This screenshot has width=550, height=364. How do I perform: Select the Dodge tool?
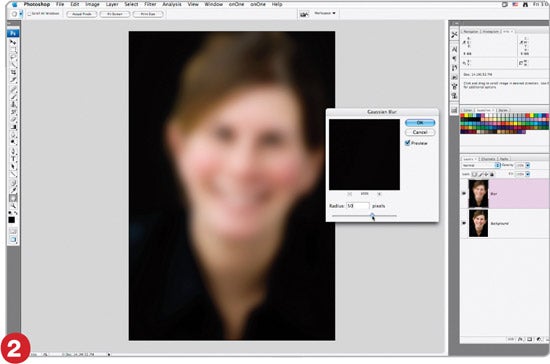pos(13,142)
